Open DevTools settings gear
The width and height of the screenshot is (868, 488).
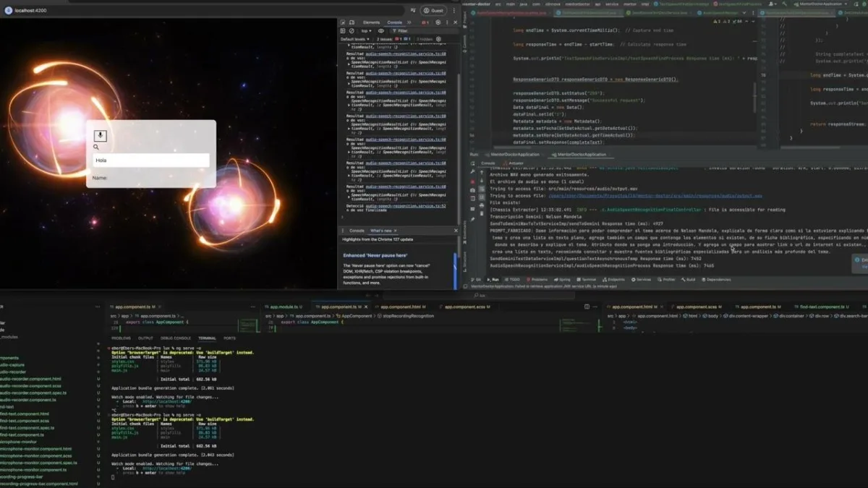438,22
